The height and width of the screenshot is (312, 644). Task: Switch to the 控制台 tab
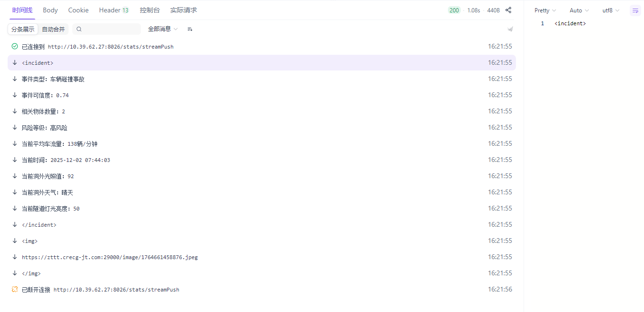click(x=150, y=10)
